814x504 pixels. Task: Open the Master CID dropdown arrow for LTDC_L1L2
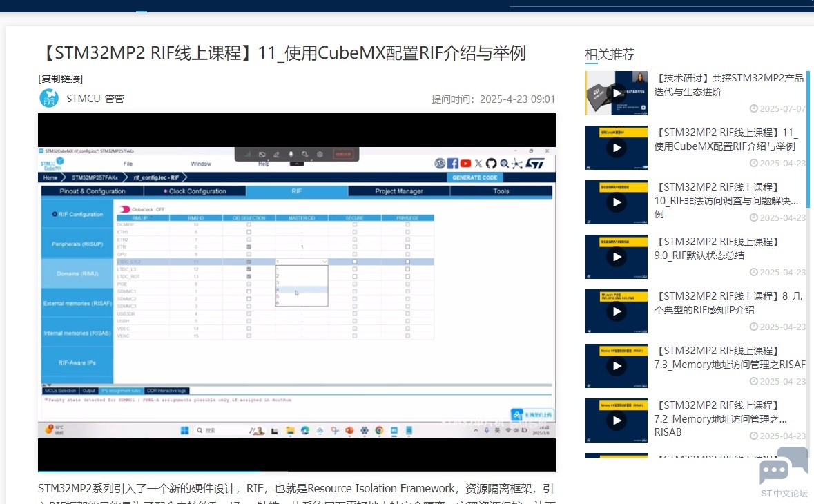pyautogui.click(x=324, y=262)
